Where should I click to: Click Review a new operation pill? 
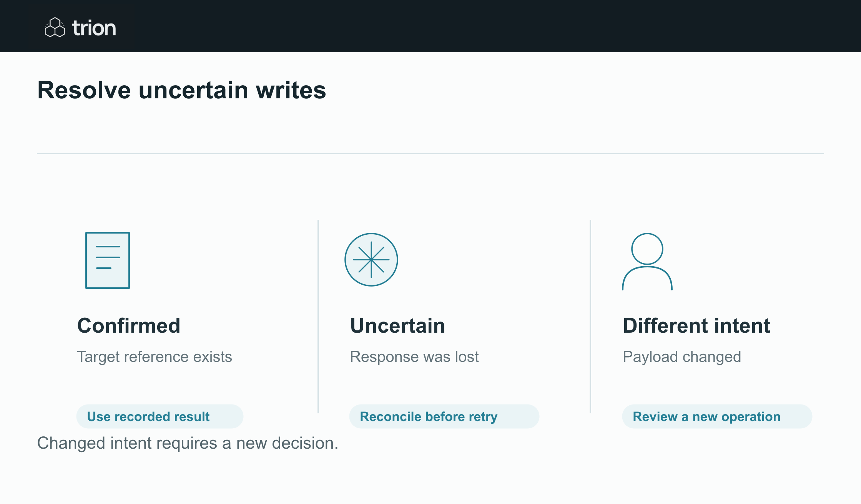(717, 416)
